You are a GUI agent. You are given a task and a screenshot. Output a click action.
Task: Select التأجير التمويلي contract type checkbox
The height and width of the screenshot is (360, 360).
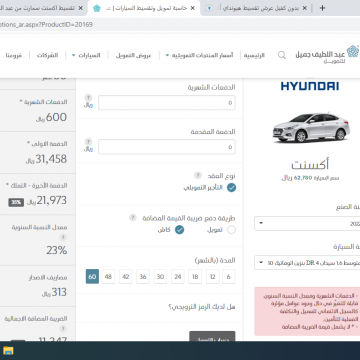point(231,188)
